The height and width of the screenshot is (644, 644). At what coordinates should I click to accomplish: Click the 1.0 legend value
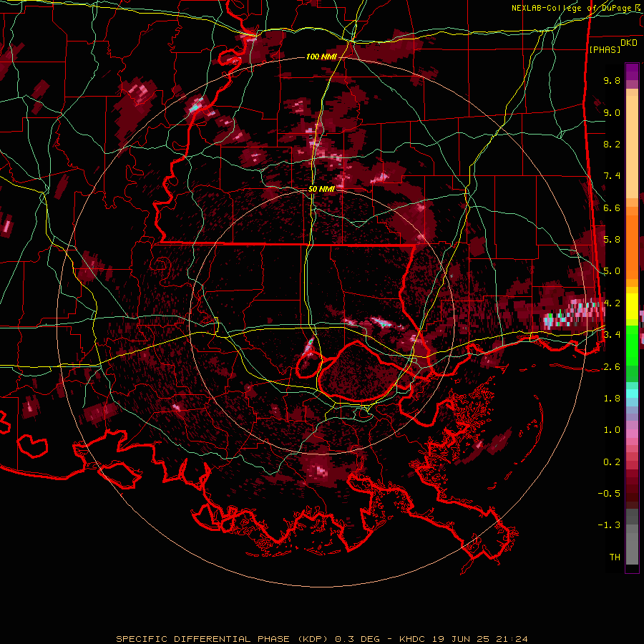click(x=612, y=430)
